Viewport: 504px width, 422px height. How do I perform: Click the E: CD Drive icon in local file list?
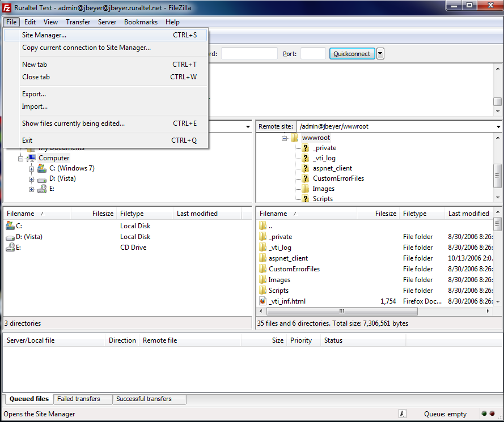click(x=10, y=248)
